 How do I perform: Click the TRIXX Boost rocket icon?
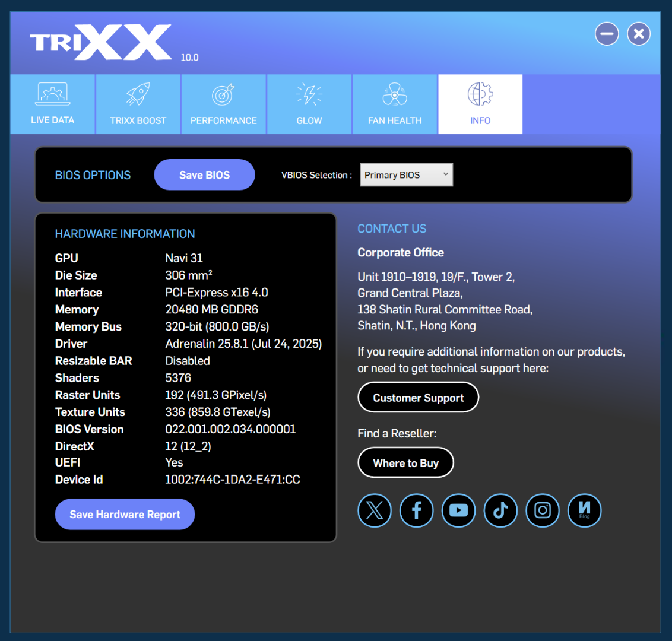(138, 94)
